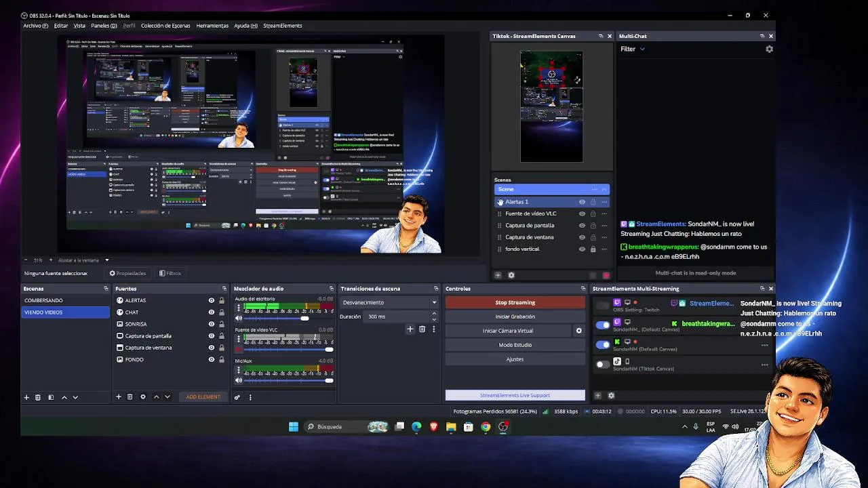Add a new source in Fuentes panel
The image size is (868, 488).
[118, 396]
